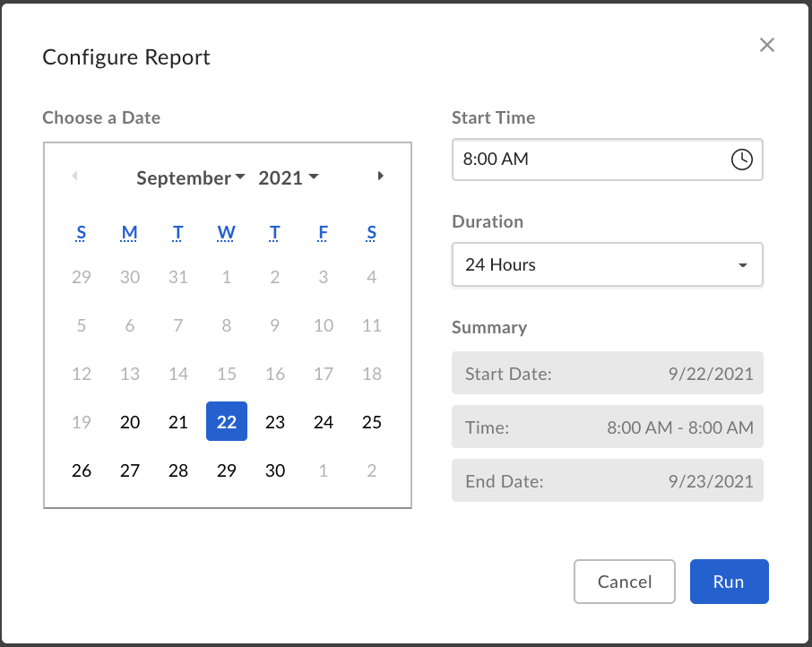
Task: Click the Summary section label
Action: pos(489,327)
